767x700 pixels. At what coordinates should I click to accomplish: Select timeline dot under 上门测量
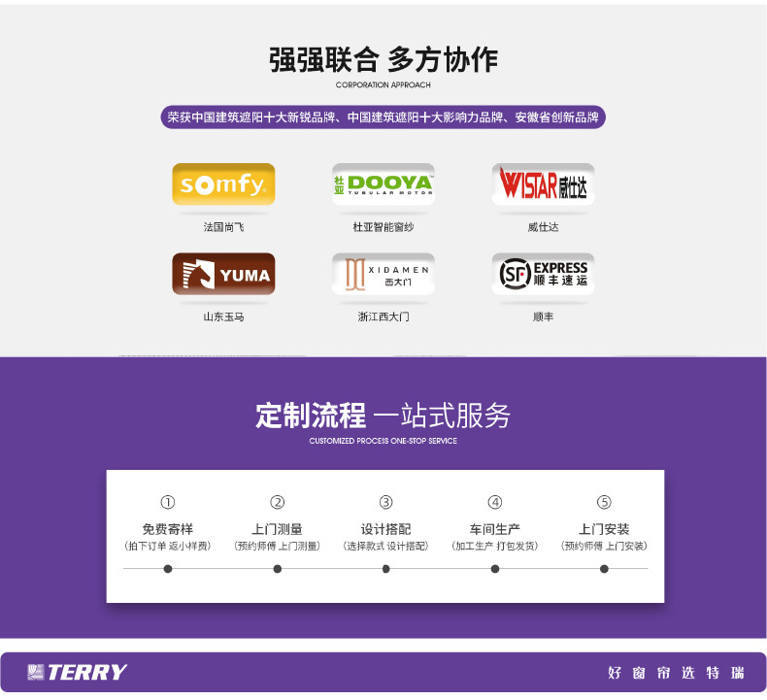(x=278, y=569)
